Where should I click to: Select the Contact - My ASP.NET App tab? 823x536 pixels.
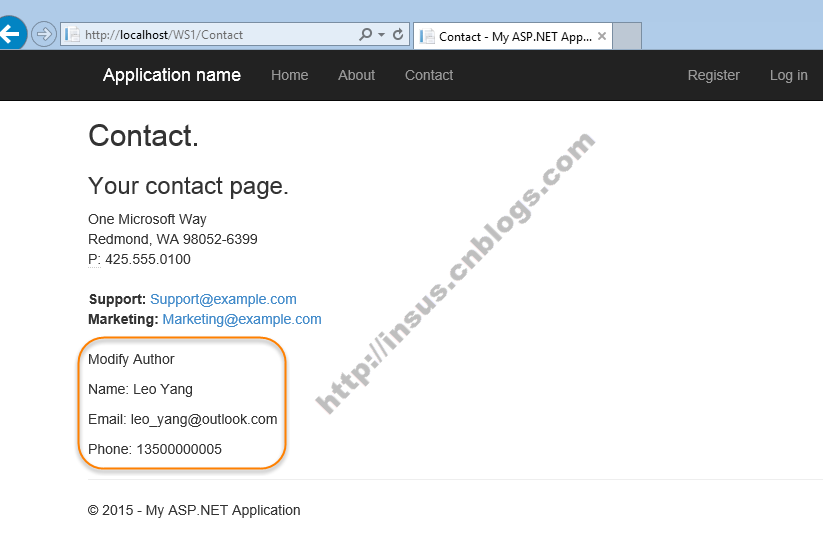[513, 36]
